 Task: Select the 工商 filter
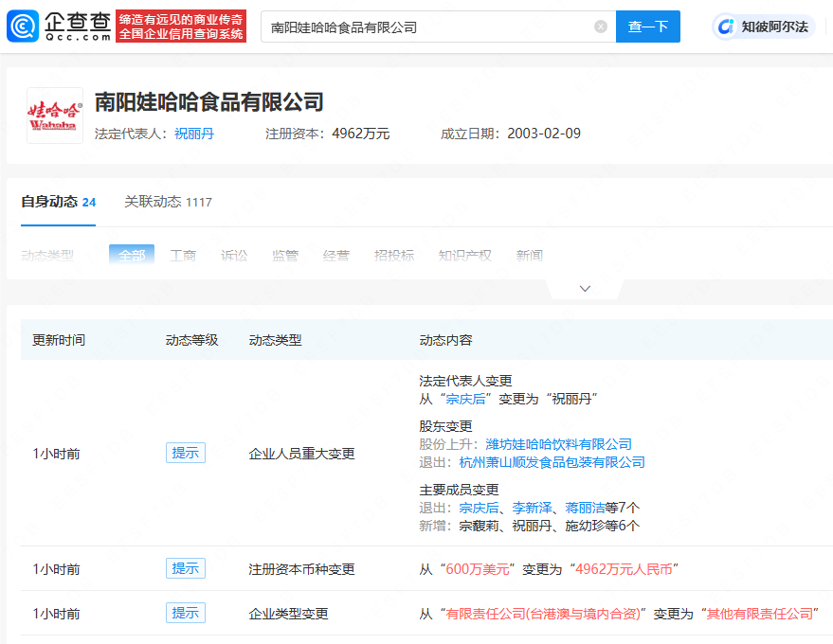[x=183, y=256]
